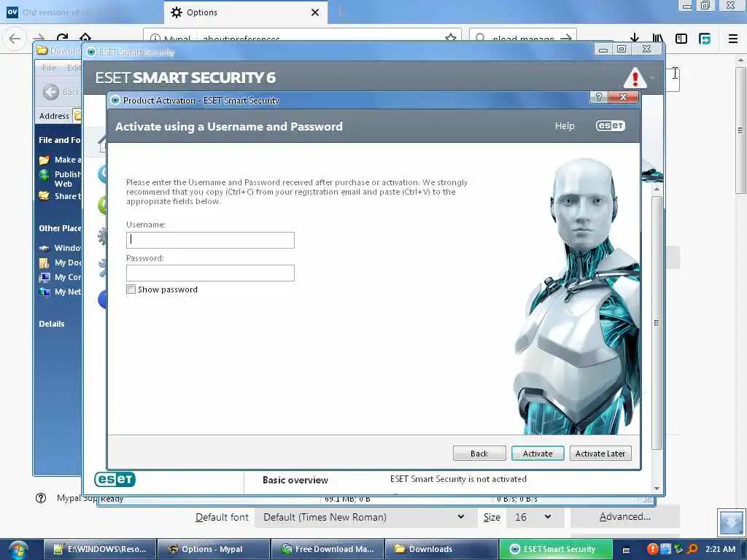Click the keyboard tray icon

coord(627,550)
